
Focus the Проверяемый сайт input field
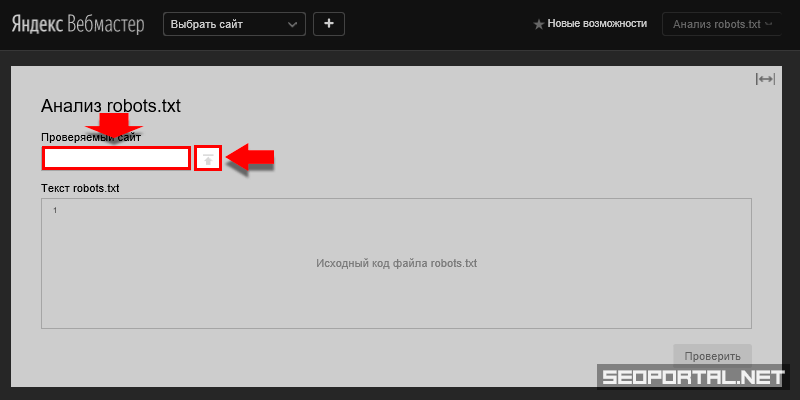116,158
